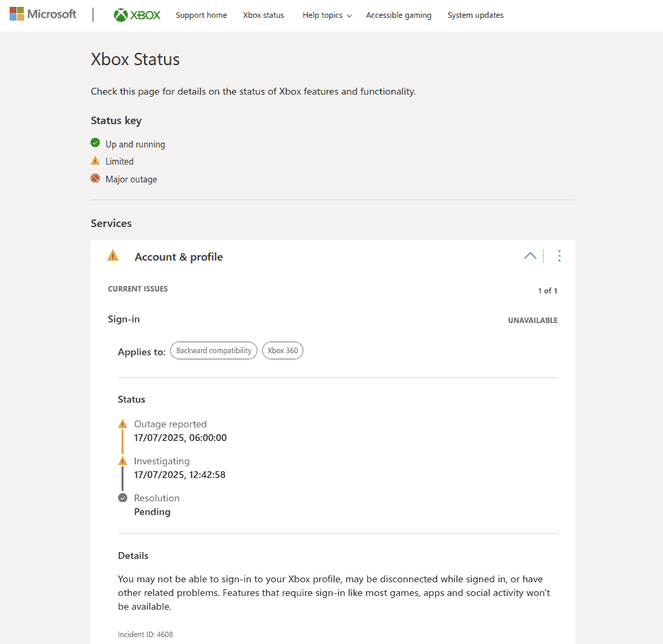Click the Outage reported warning icon

click(x=123, y=424)
